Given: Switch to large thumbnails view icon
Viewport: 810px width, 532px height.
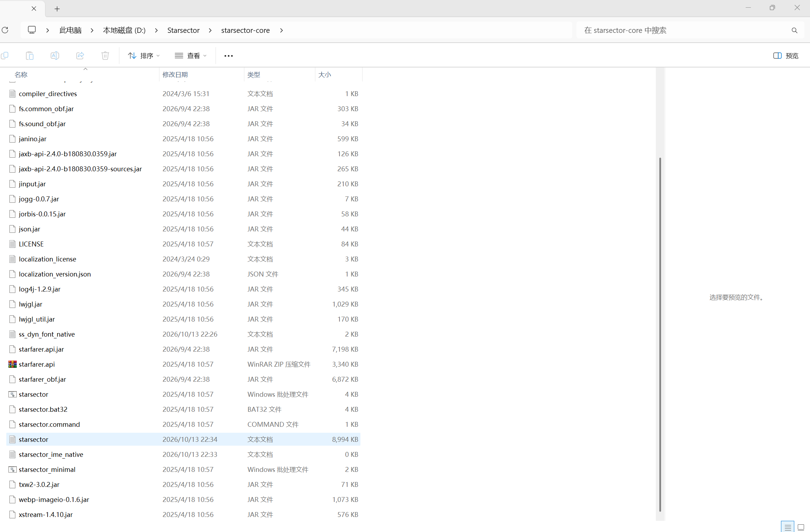Looking at the screenshot, I should click(x=801, y=527).
